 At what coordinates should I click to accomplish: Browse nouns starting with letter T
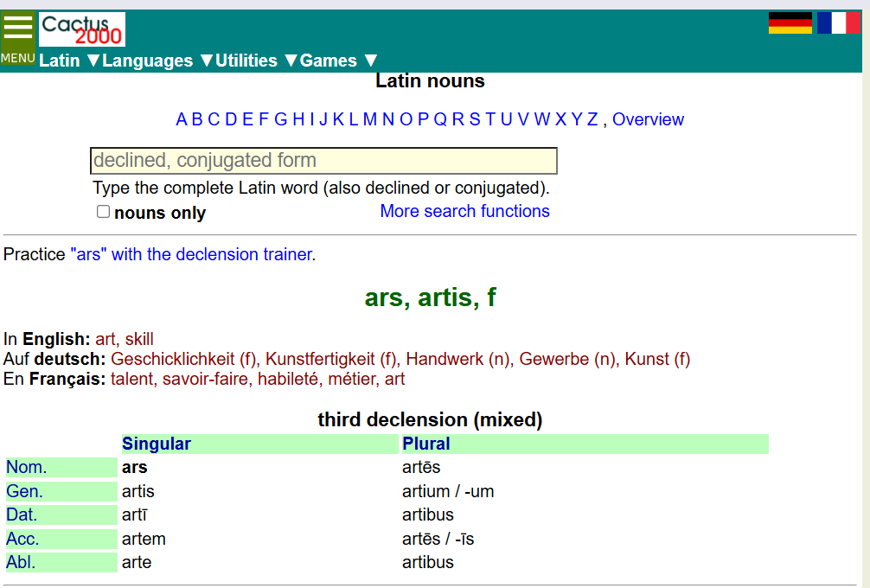click(x=490, y=119)
